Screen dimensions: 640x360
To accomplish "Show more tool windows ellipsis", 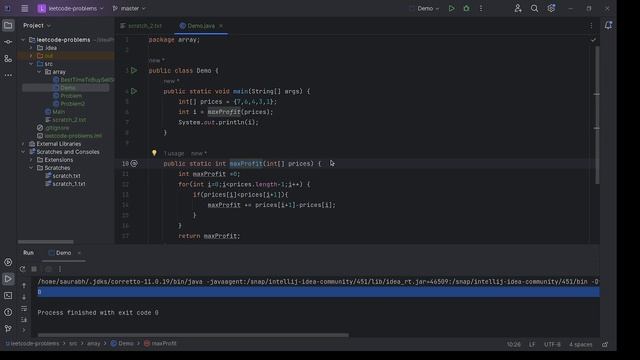I will (x=8, y=75).
